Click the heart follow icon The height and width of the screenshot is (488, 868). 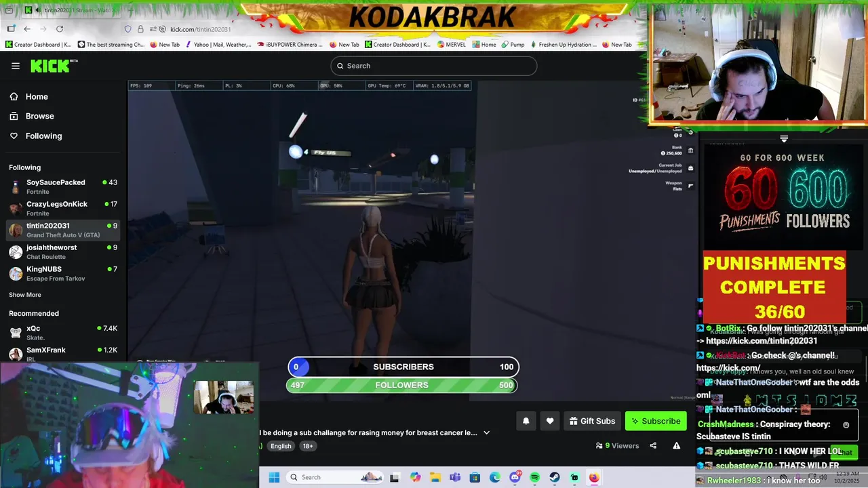(550, 421)
